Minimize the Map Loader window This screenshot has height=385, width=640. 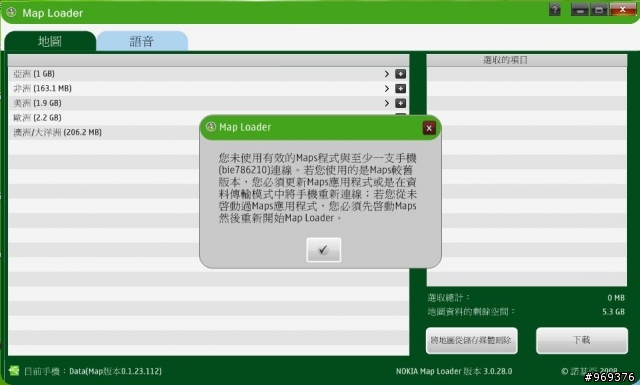(x=580, y=9)
